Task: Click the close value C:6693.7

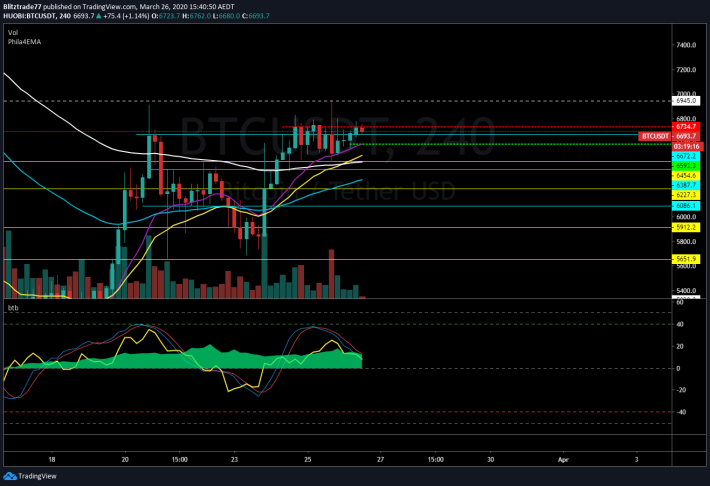Action: [x=256, y=16]
